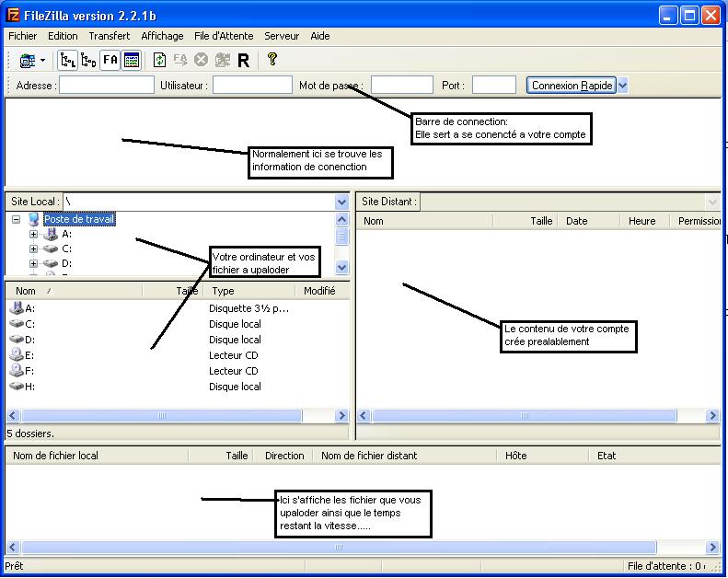Click queue pane scroll right arrow
This screenshot has width=728, height=578.
click(x=712, y=548)
